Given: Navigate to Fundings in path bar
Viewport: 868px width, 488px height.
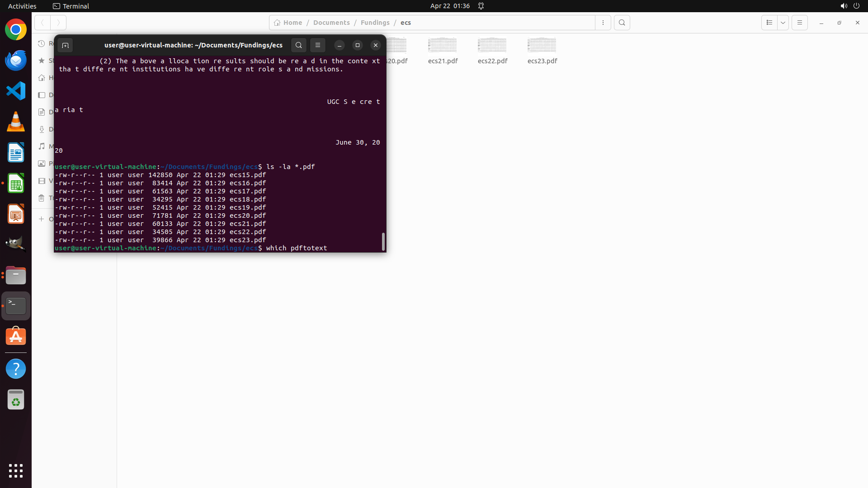Looking at the screenshot, I should click(375, 23).
